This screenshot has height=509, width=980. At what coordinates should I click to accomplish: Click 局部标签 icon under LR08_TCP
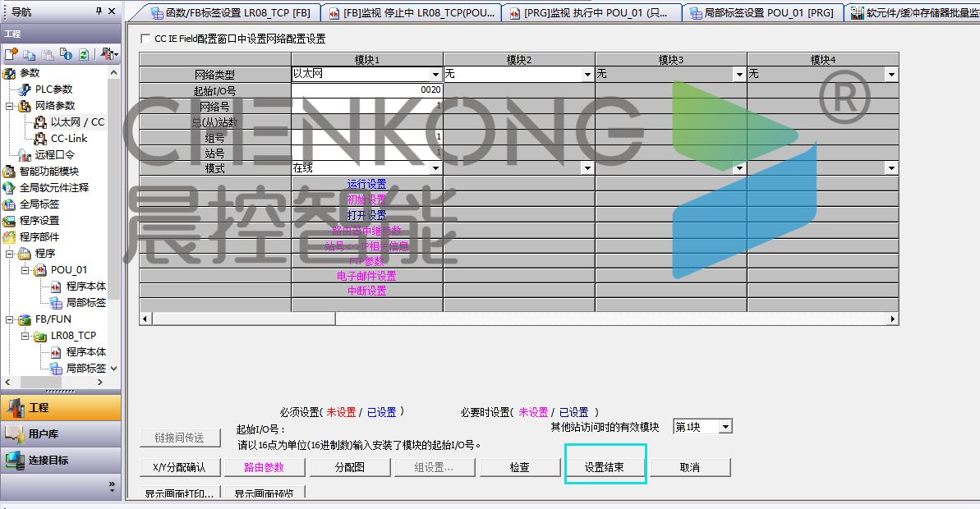(x=56, y=369)
